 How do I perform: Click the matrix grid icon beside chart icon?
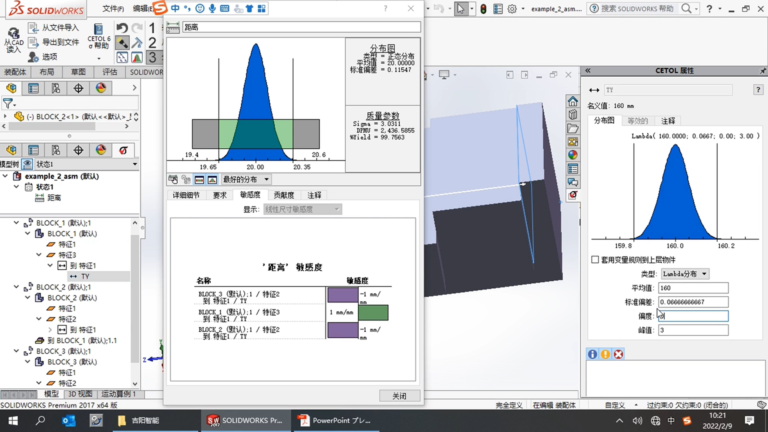click(x=122, y=57)
